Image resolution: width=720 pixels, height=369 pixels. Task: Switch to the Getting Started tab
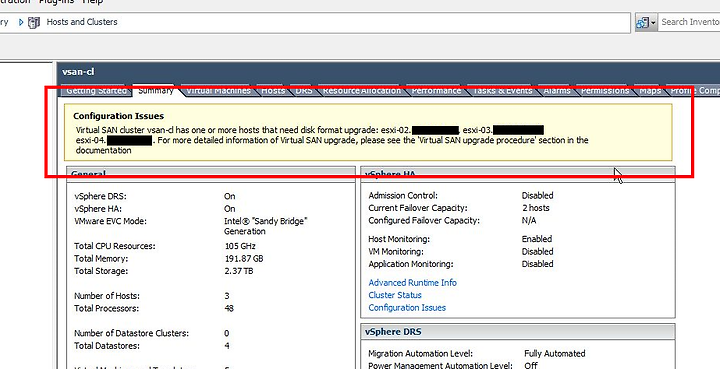point(96,90)
